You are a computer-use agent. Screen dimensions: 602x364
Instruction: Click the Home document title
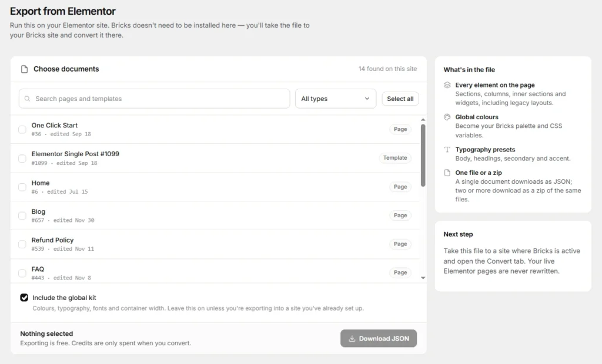pos(41,183)
